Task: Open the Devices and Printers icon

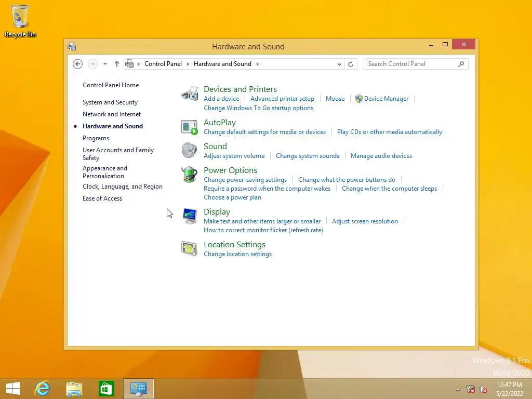Action: [189, 94]
